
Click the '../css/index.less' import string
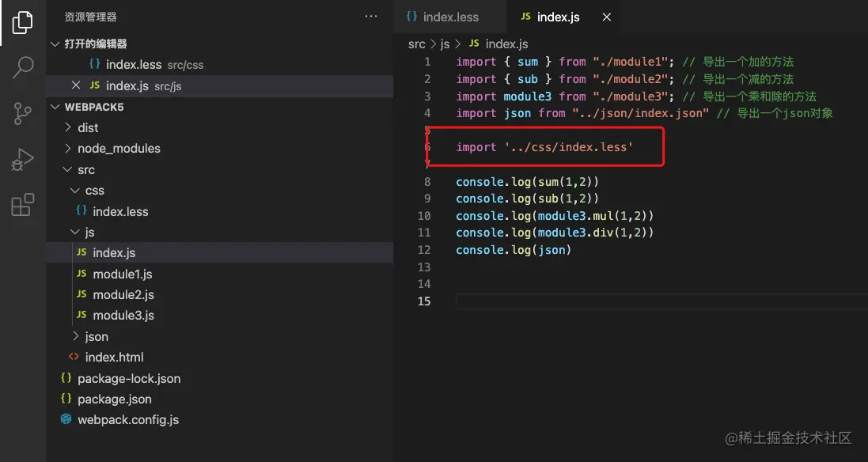pos(569,147)
